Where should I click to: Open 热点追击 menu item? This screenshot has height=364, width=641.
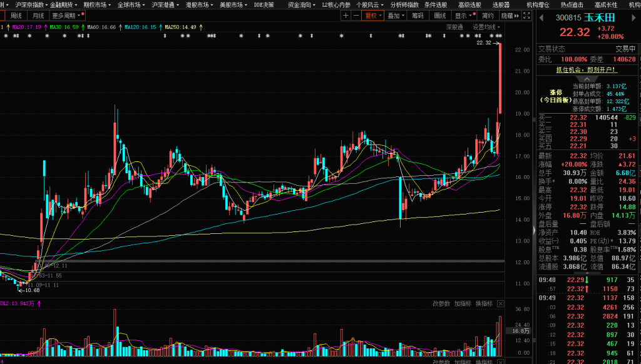[x=572, y=5]
